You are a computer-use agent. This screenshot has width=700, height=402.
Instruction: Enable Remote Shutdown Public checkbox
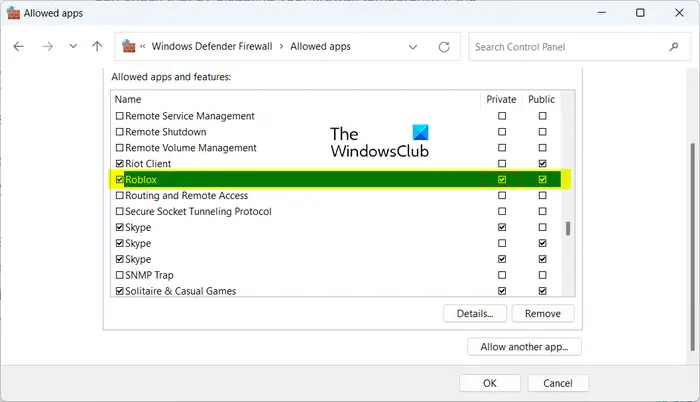click(542, 132)
